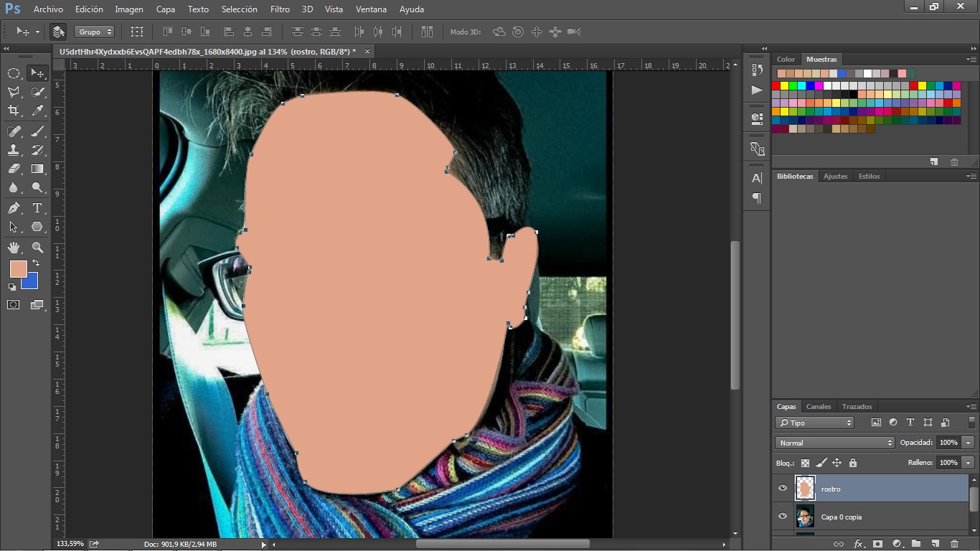Viewport: 980px width, 551px height.
Task: Select the Eyedropper tool
Action: tap(37, 110)
